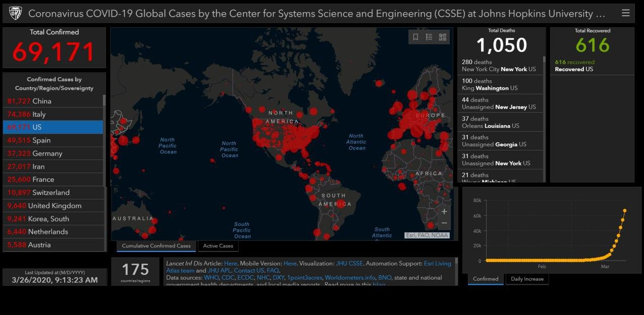Viewport: 644px width, 315px height.
Task: Select China in the confirmed cases list
Action: (53, 101)
